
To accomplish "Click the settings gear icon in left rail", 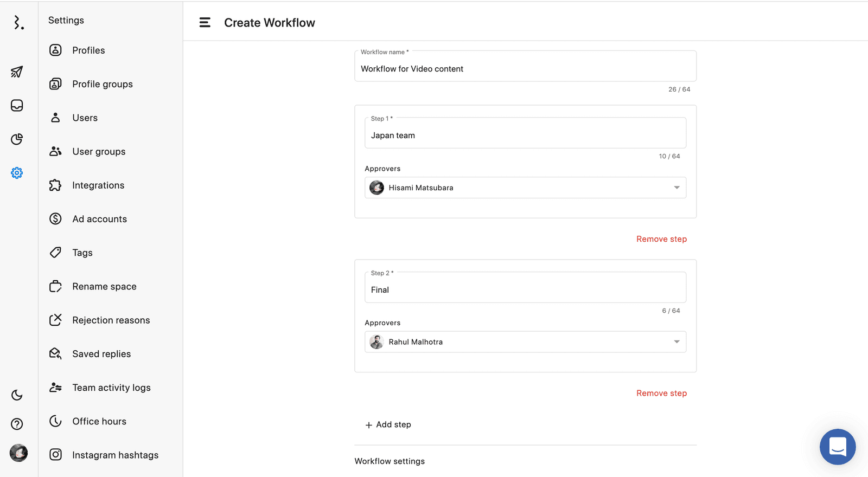I will tap(17, 173).
